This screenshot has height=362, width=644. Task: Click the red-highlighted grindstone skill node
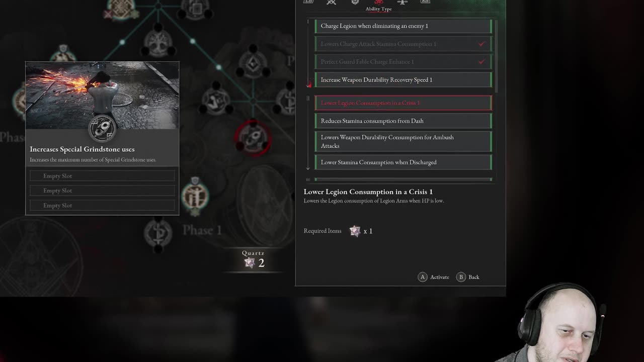pyautogui.click(x=254, y=137)
